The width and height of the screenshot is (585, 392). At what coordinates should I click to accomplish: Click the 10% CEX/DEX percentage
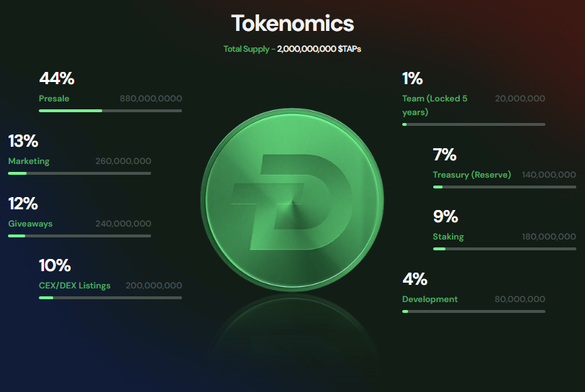[55, 265]
